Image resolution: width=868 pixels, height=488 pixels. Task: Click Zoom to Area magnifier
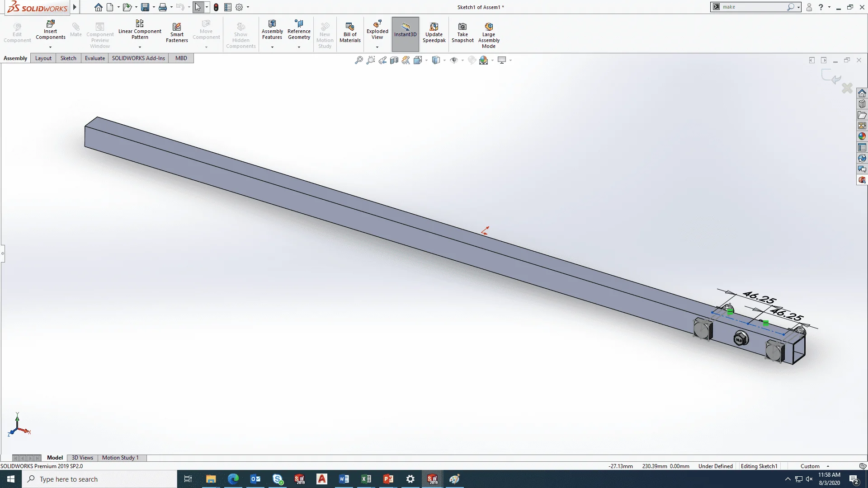pyautogui.click(x=371, y=60)
